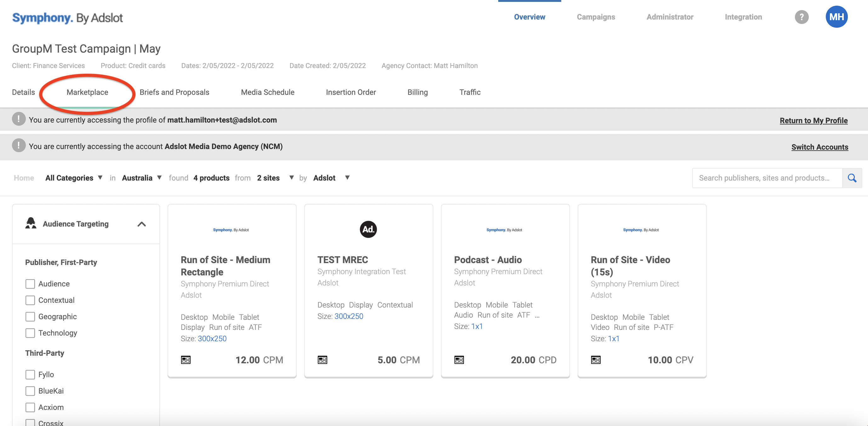Image resolution: width=868 pixels, height=426 pixels.
Task: Click the Audience Targeting person icon
Action: pos(31,223)
